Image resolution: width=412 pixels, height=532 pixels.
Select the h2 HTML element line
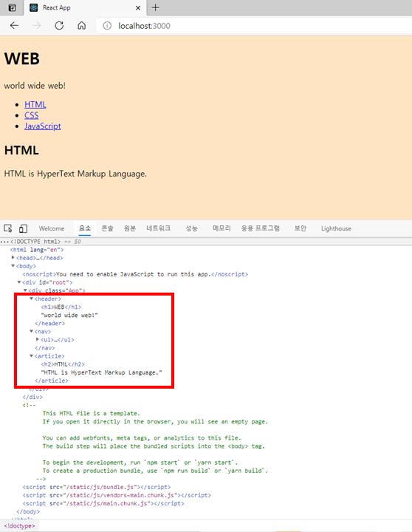click(x=63, y=364)
